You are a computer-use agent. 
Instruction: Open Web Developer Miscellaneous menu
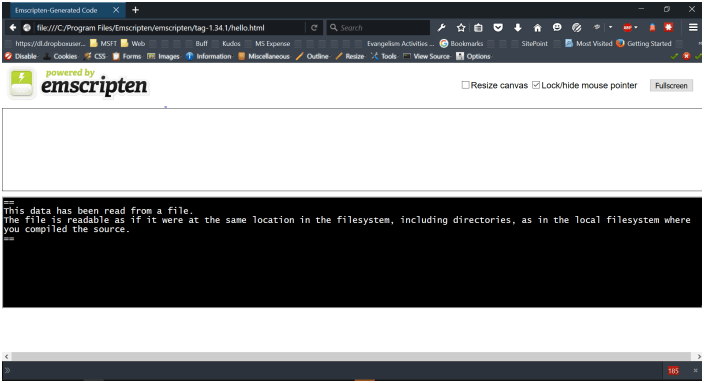tap(264, 56)
